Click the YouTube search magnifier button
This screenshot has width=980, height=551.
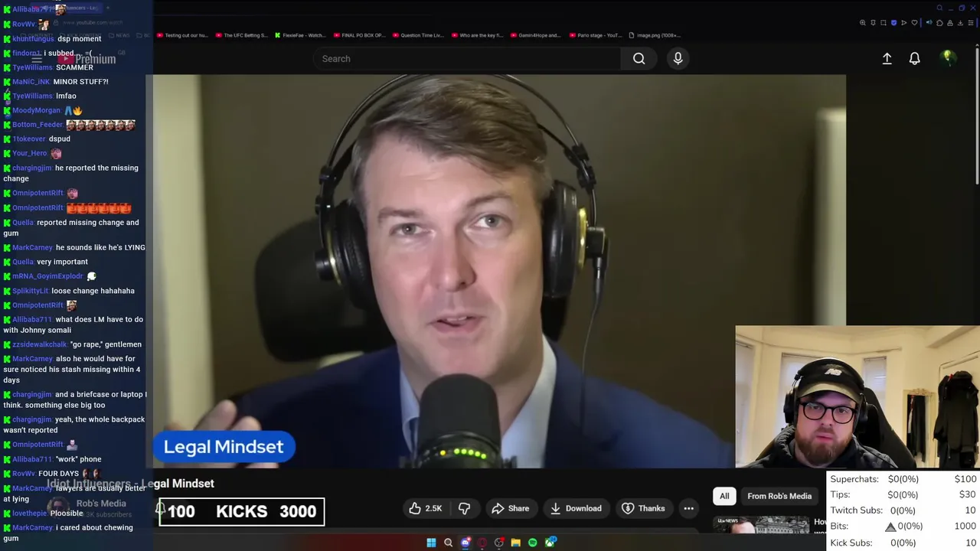(x=639, y=58)
